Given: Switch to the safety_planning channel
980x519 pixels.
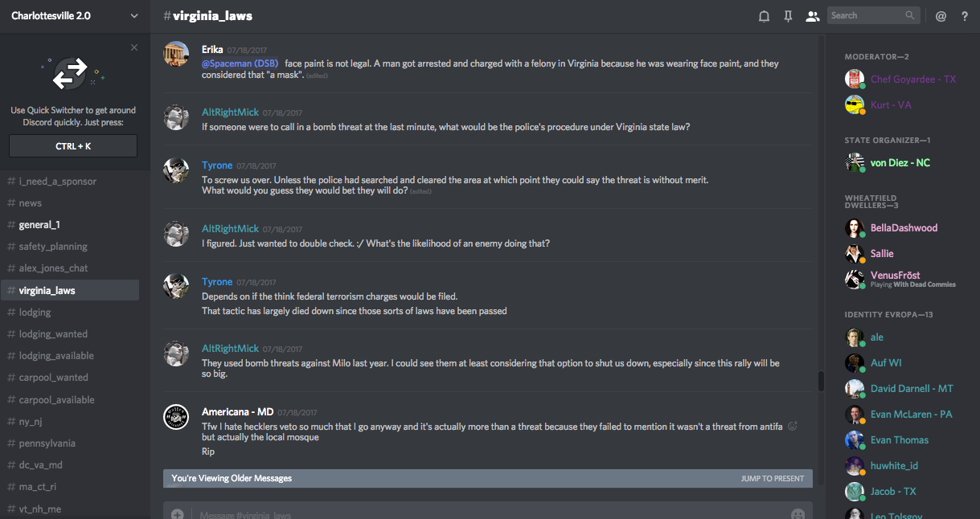Looking at the screenshot, I should pos(53,247).
